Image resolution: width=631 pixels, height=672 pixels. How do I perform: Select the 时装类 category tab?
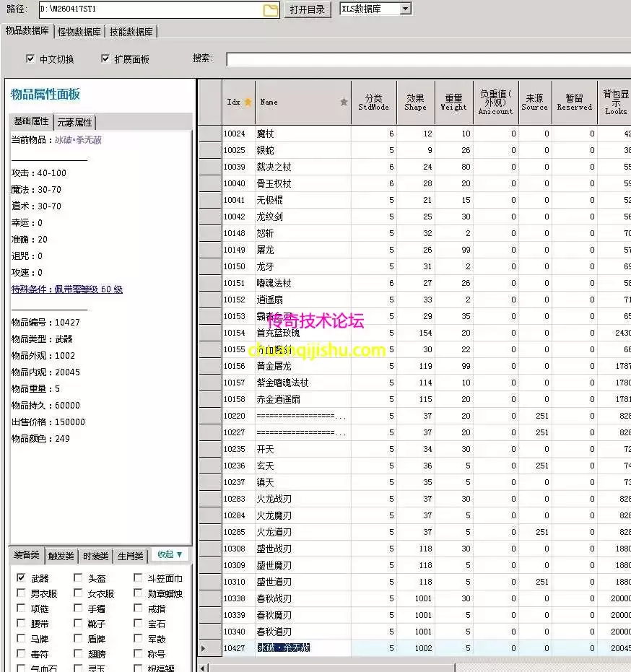(x=95, y=557)
